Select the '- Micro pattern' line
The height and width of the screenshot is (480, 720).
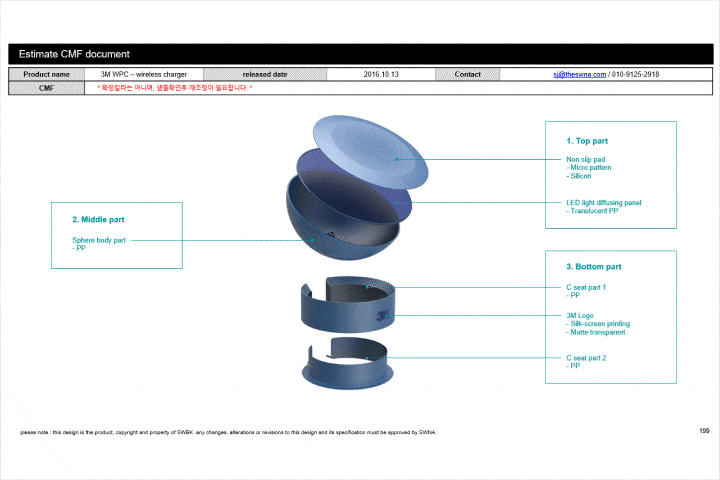[x=589, y=168]
